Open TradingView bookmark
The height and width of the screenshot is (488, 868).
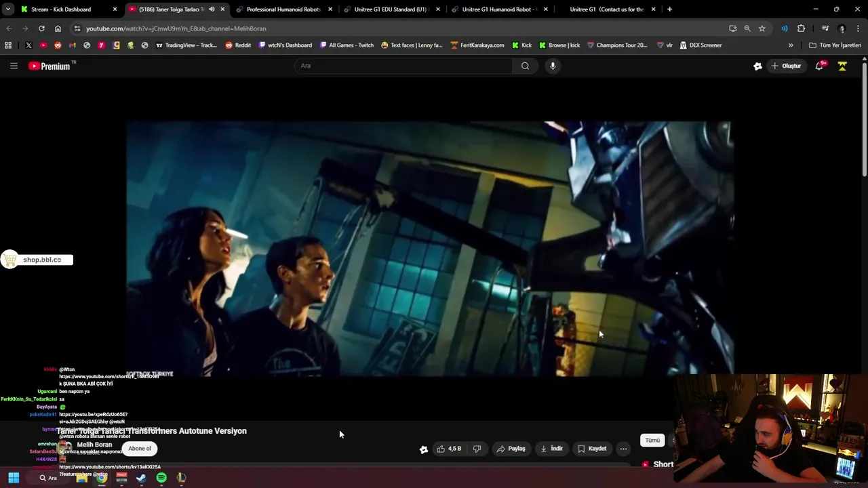pos(186,45)
